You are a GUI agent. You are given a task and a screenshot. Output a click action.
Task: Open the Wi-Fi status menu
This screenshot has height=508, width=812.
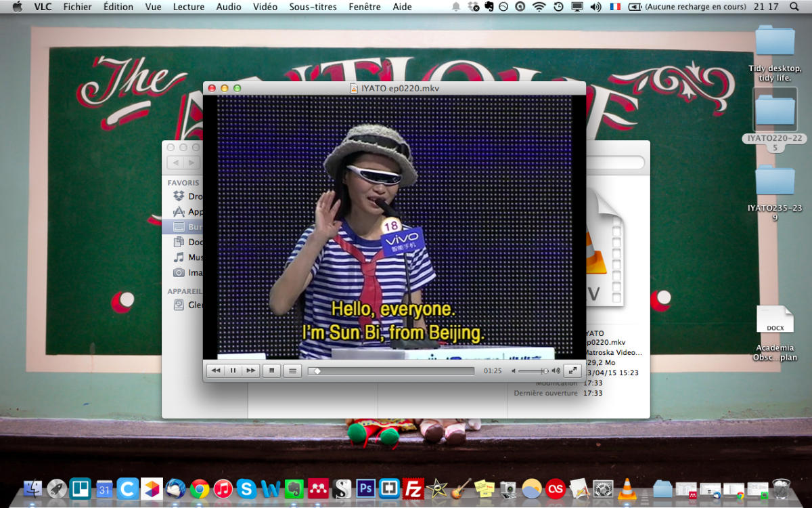(x=539, y=7)
